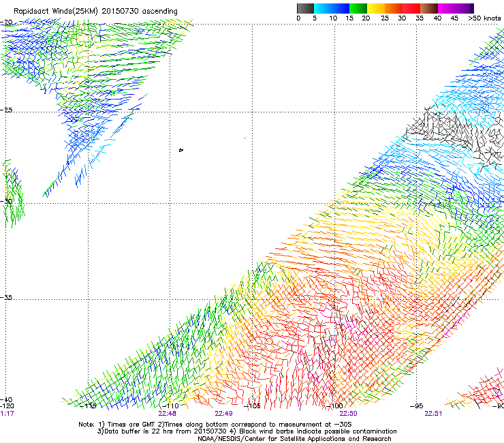504x443 pixels.
Task: Click the yellow 20-25 knots legend segment
Action: click(x=376, y=8)
